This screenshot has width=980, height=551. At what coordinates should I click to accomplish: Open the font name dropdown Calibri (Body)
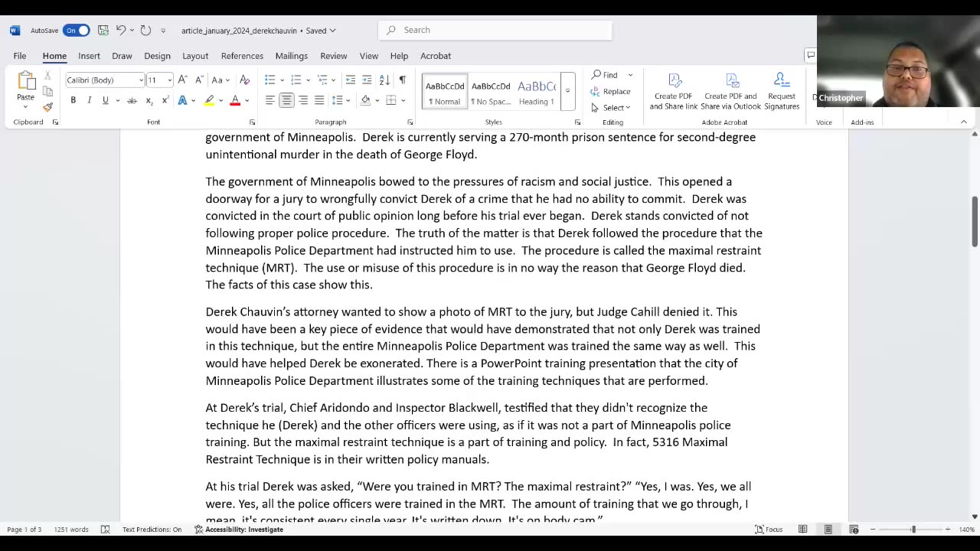tap(141, 80)
